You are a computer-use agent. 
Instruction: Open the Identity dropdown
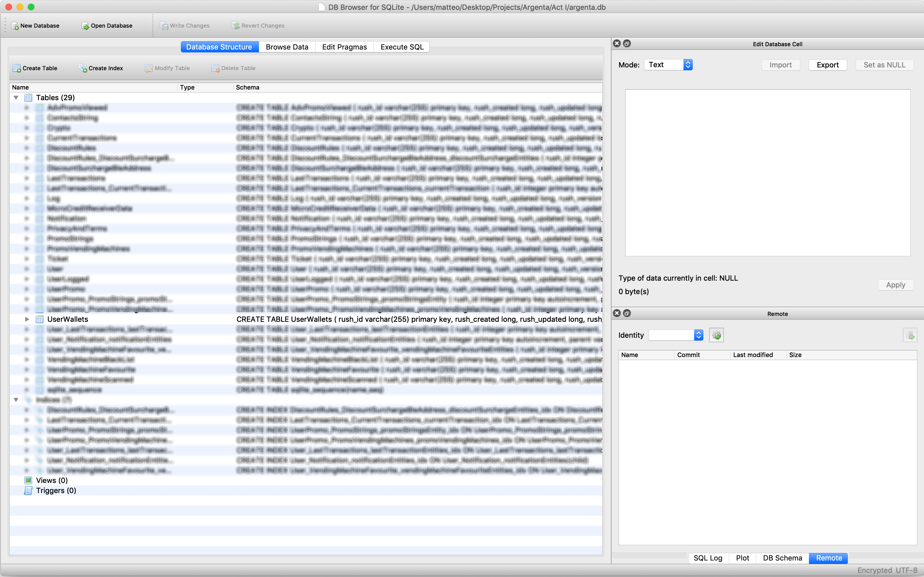(675, 335)
